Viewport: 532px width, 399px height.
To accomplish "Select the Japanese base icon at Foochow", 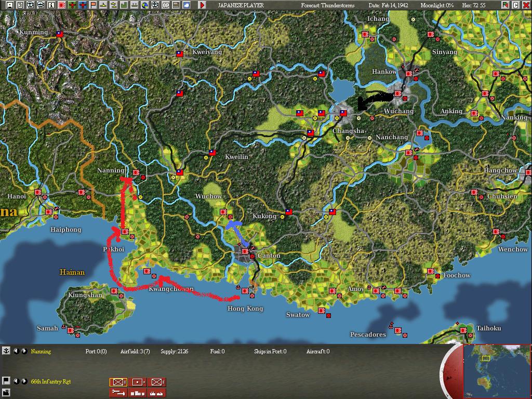I will pyautogui.click(x=431, y=271).
